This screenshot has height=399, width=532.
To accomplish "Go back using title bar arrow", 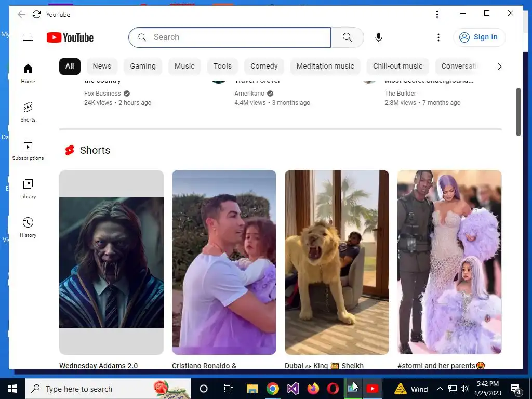I will coord(21,14).
